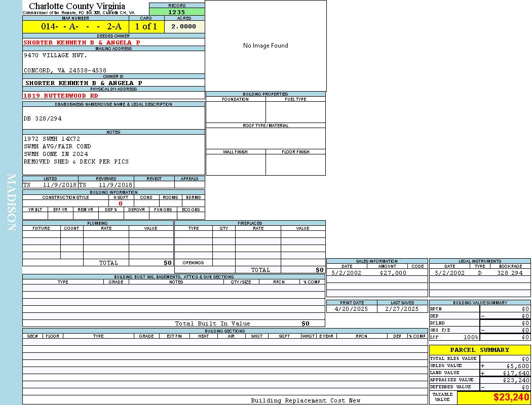Select the H SQFT value 0
Image resolution: width=532 pixels, height=405 pixels.
[x=121, y=204]
